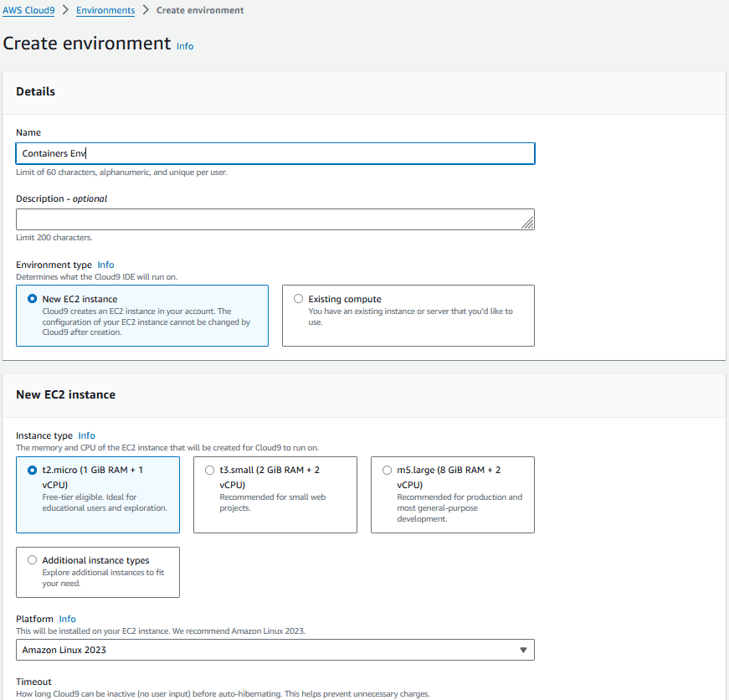This screenshot has width=729, height=700.
Task: Click the 'Details' section heading
Action: 35,91
